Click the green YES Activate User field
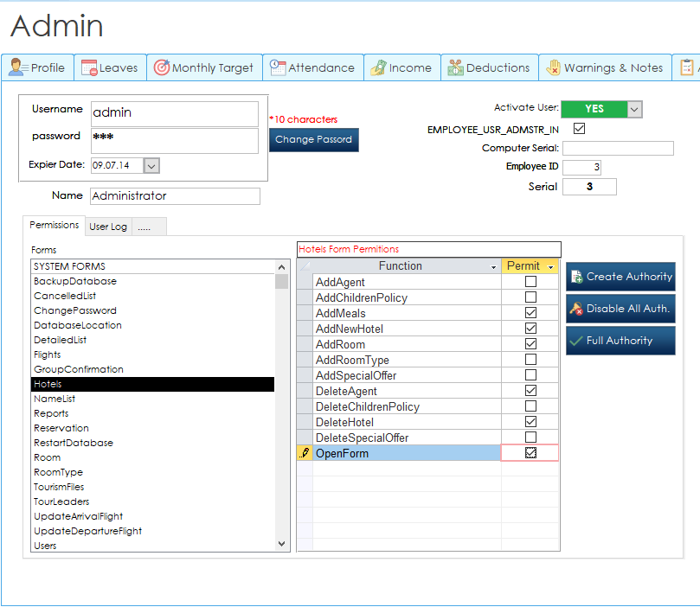 pyautogui.click(x=594, y=109)
